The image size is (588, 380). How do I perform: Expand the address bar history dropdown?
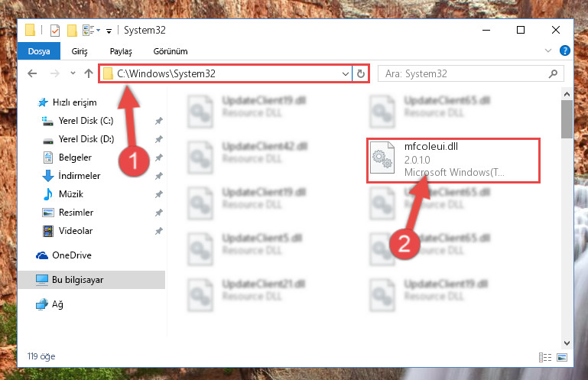click(x=346, y=73)
